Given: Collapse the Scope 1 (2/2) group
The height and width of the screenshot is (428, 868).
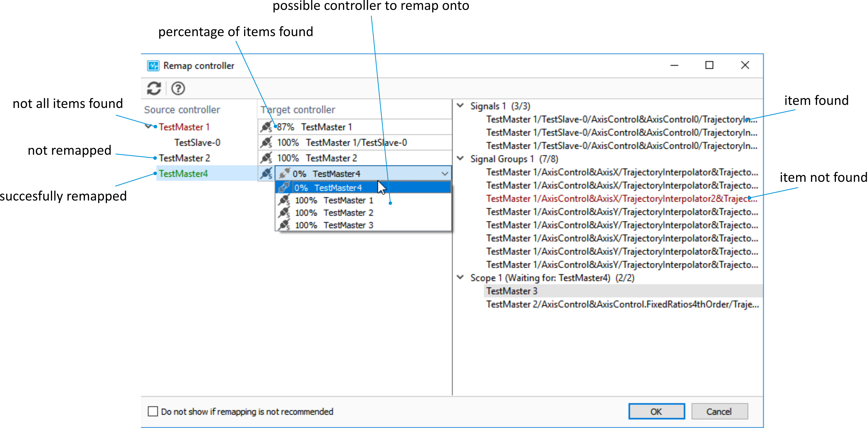Looking at the screenshot, I should coord(460,277).
